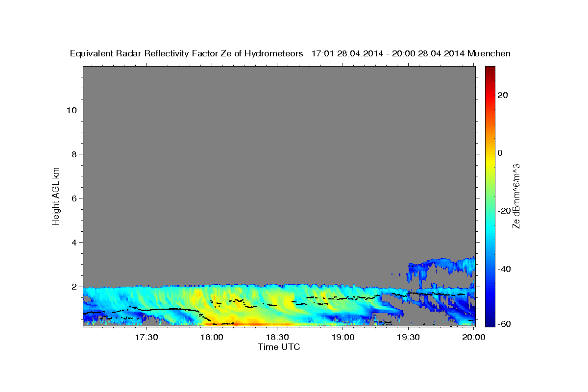
Task: Click the colorbar value 20
Action: [x=502, y=95]
